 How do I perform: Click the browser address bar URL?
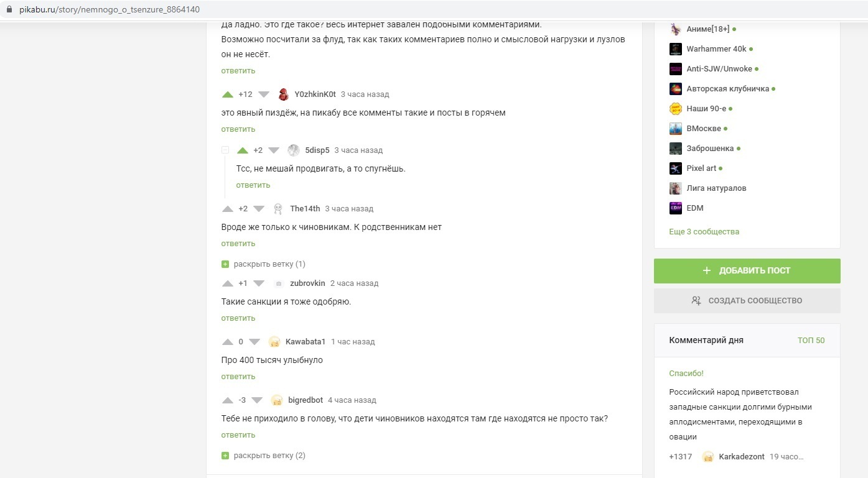(x=110, y=10)
